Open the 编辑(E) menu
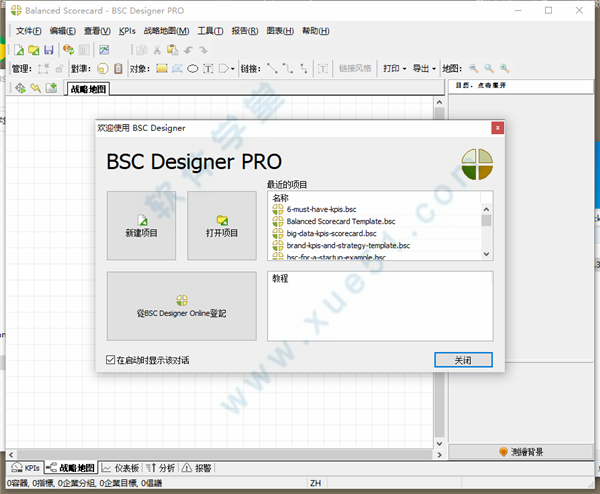Image resolution: width=600 pixels, height=494 pixels. pos(63,31)
